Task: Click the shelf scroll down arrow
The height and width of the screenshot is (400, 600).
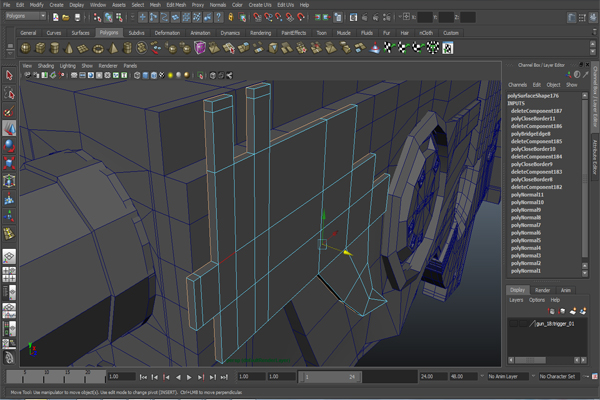Action: [593, 53]
